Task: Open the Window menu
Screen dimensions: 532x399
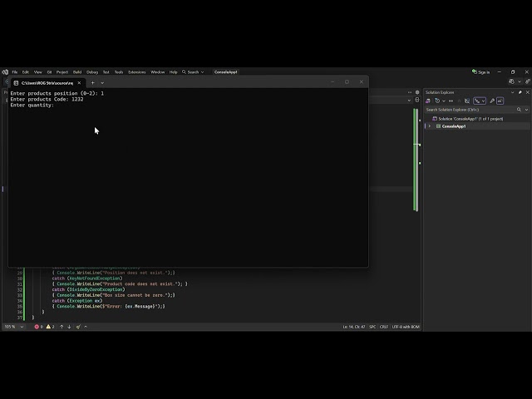Action: [157, 72]
